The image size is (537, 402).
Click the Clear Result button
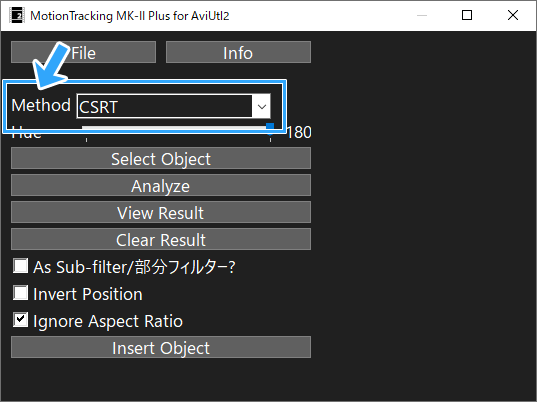(x=161, y=240)
